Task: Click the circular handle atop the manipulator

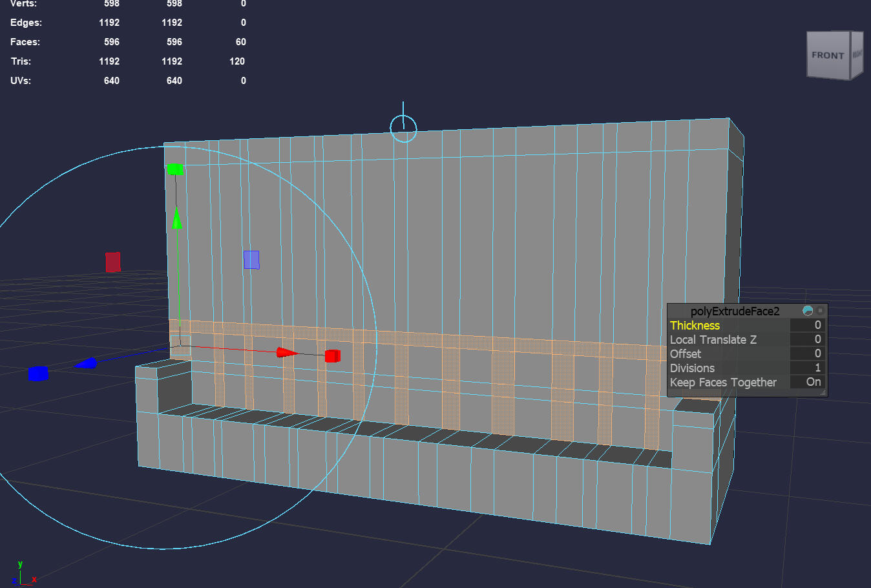Action: click(x=403, y=128)
